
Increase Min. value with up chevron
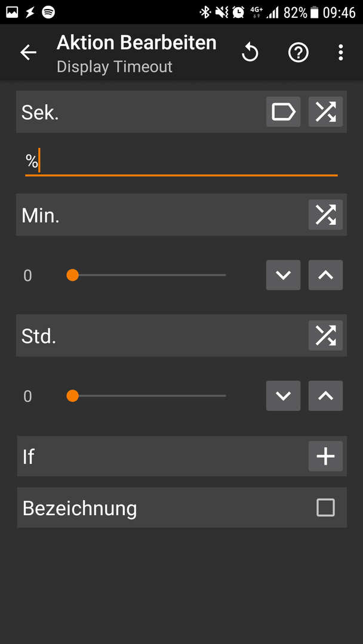325,275
